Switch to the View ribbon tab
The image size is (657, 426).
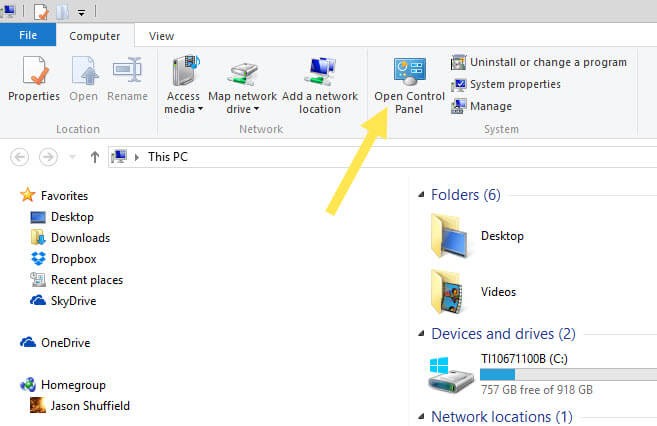click(161, 36)
